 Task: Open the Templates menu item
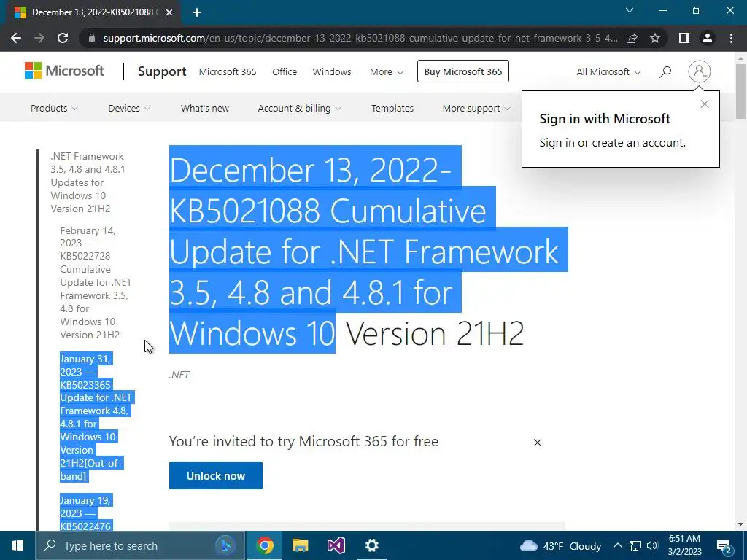pyautogui.click(x=392, y=108)
